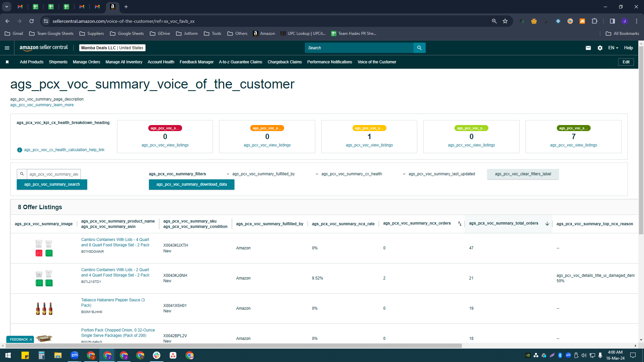Open the Chrome side panel icon
644x362 pixels.
pyautogui.click(x=612, y=21)
